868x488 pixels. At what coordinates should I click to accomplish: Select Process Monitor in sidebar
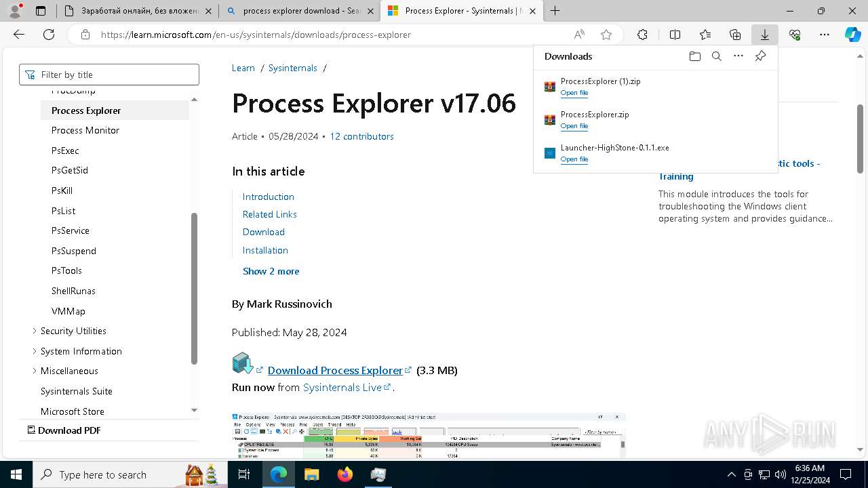click(x=85, y=130)
